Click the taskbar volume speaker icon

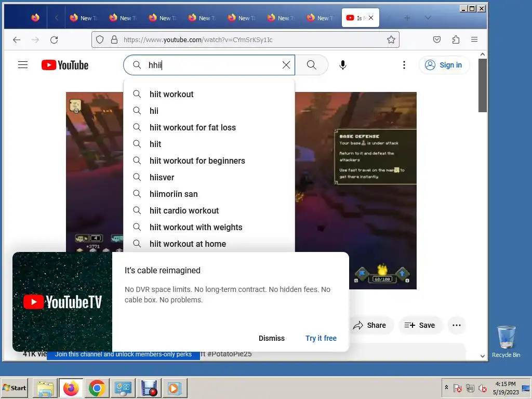tap(482, 388)
